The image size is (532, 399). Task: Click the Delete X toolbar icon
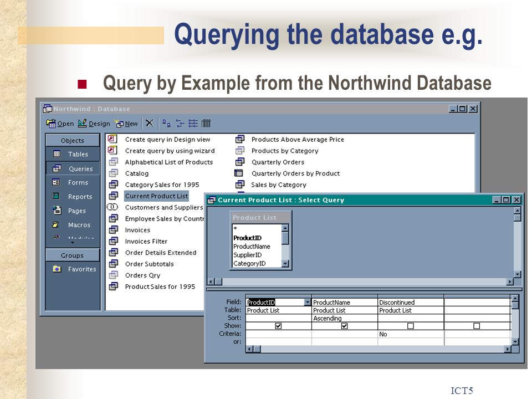click(x=150, y=123)
